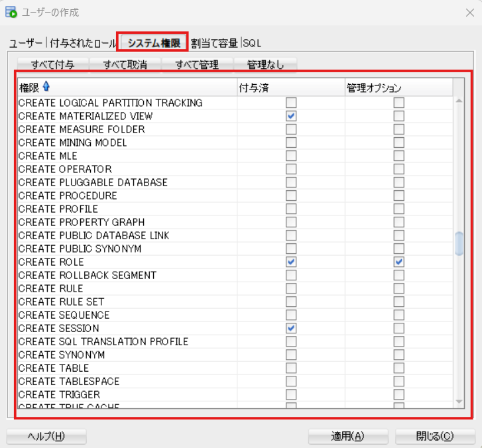Select the CREATE TABLESPACE row text
The width and height of the screenshot is (482, 448).
(x=69, y=381)
